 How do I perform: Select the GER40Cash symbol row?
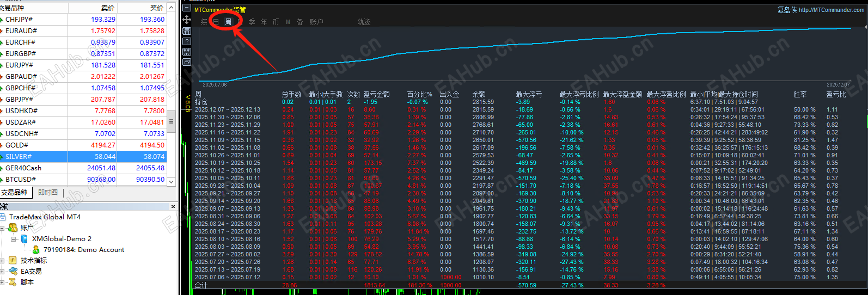pos(83,168)
